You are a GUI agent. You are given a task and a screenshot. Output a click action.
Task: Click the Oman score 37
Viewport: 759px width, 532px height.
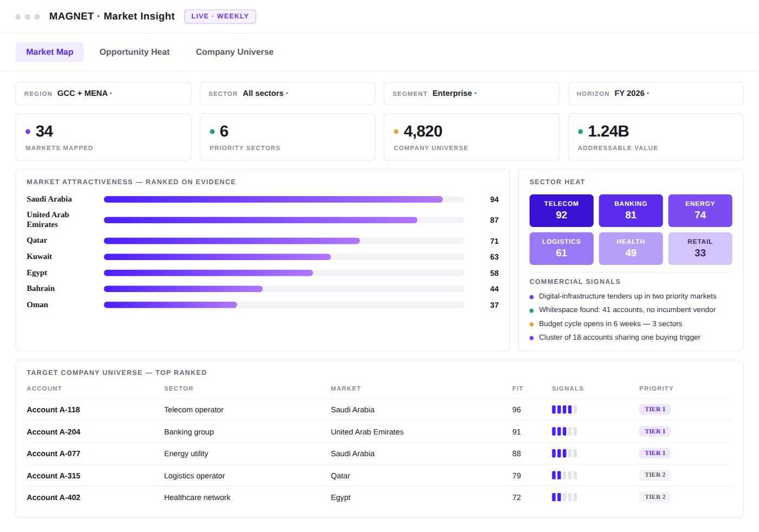[494, 305]
